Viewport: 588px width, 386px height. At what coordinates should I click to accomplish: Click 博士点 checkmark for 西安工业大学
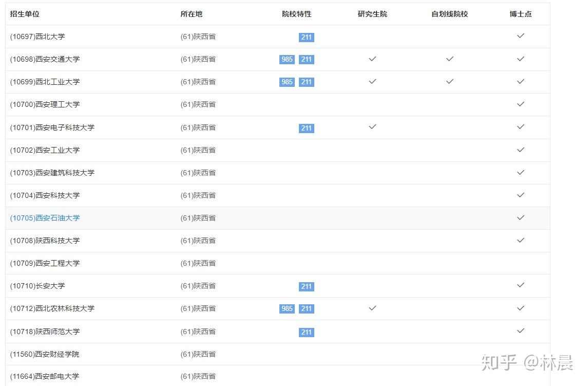point(521,150)
